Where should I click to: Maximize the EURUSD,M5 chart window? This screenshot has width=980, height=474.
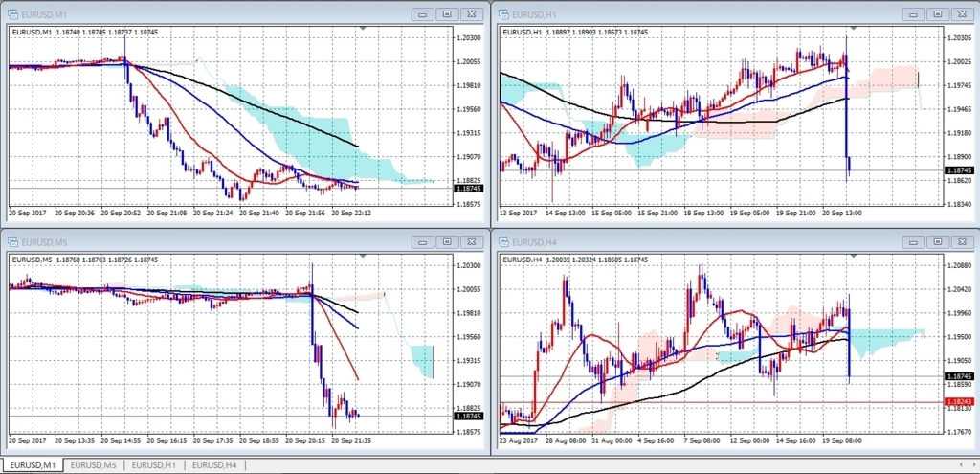[448, 242]
